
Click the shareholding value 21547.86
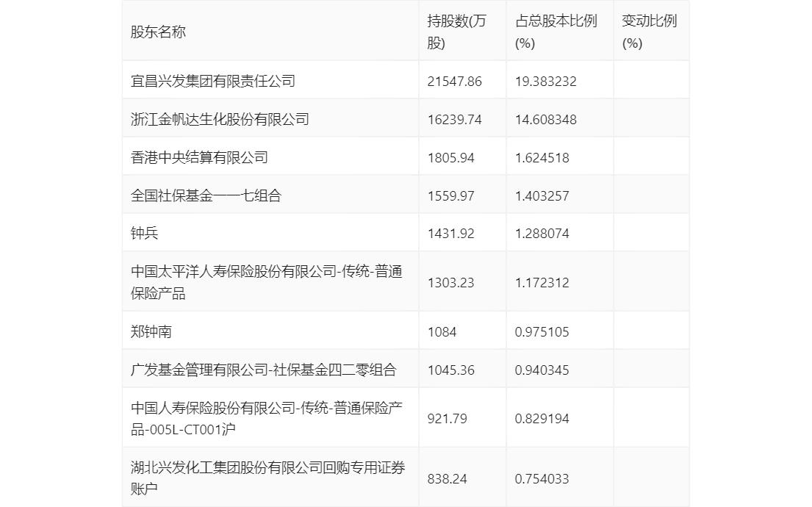pos(454,82)
